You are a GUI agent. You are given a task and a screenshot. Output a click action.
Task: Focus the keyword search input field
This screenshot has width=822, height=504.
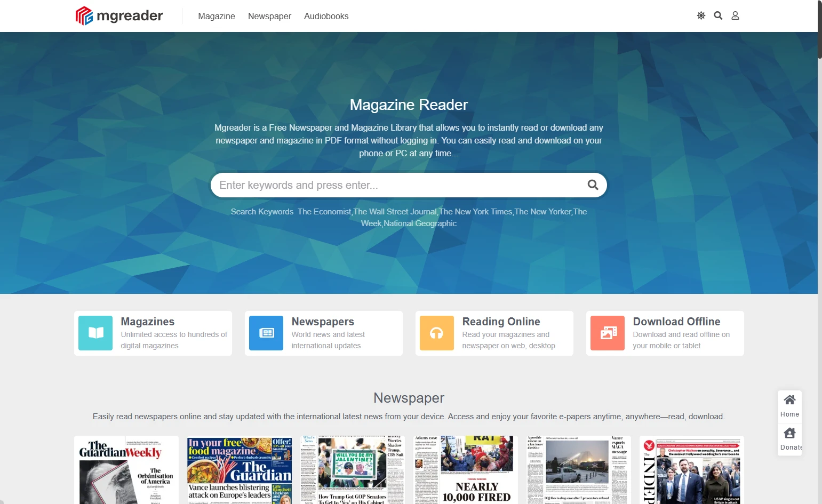[395, 185]
